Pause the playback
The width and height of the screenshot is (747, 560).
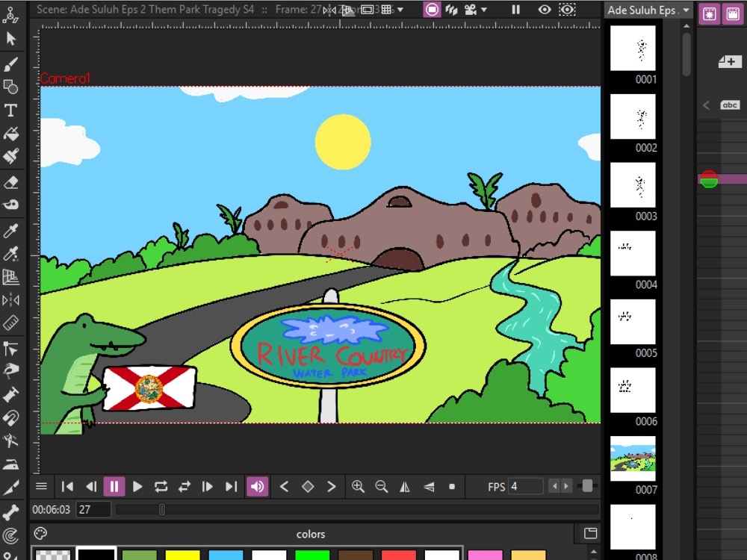click(114, 486)
